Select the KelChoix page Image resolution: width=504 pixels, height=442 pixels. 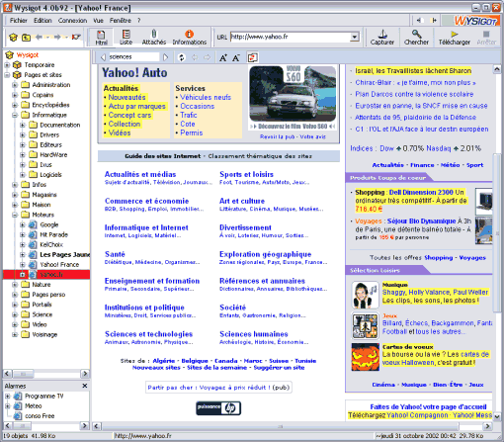coord(51,245)
